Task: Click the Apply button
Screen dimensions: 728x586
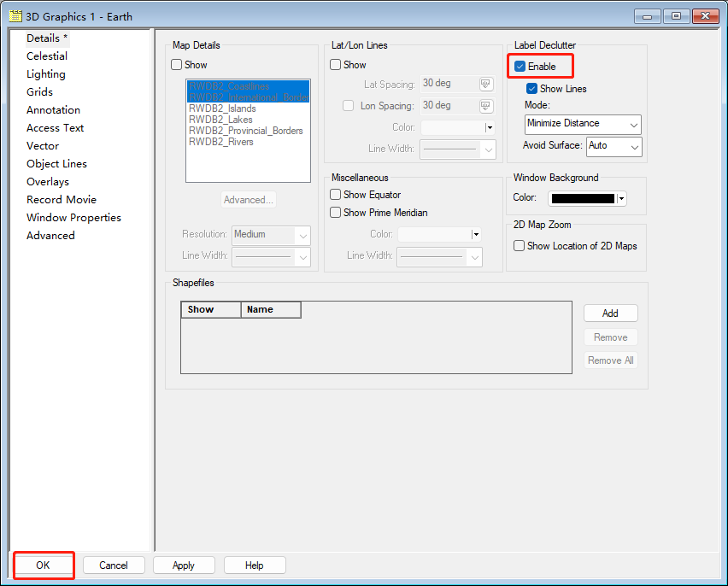Action: 184,565
